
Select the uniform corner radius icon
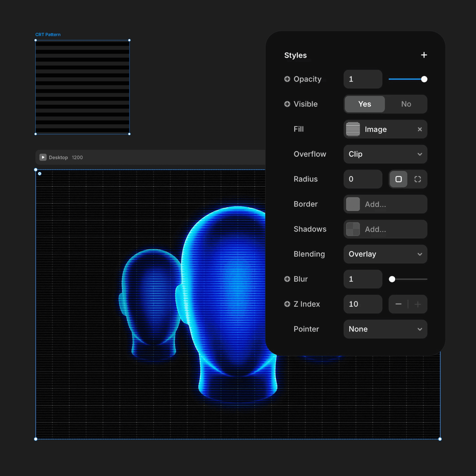pyautogui.click(x=398, y=179)
